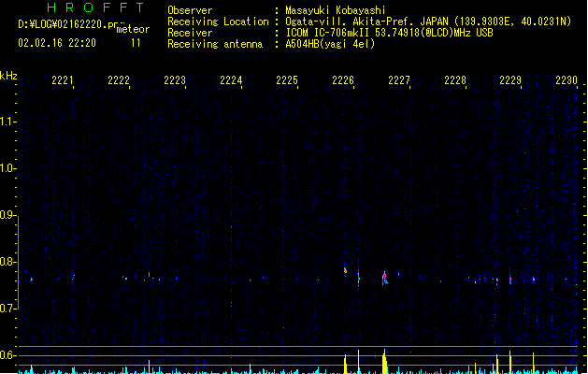Click the date stamp 02.02.16 22:20

pos(57,43)
